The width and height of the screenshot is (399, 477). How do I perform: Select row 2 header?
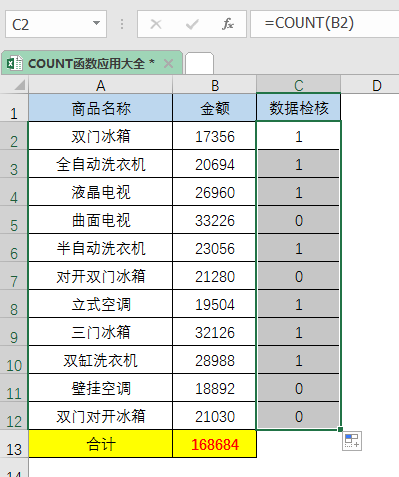click(14, 136)
